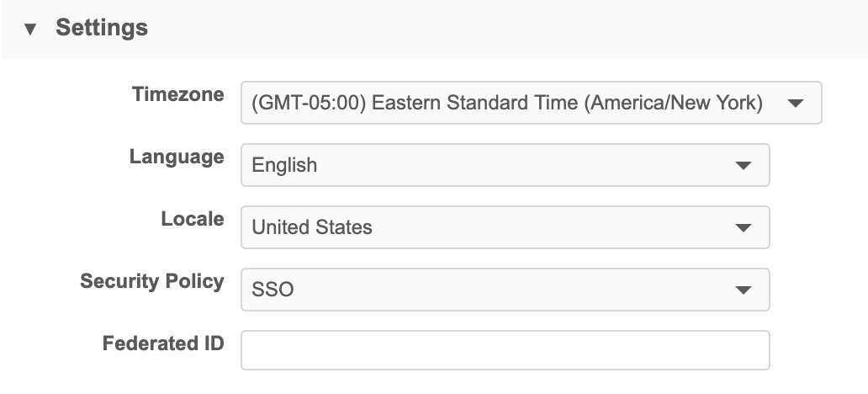Collapse the Settings section disclosure triangle
868x394 pixels.
pyautogui.click(x=31, y=29)
